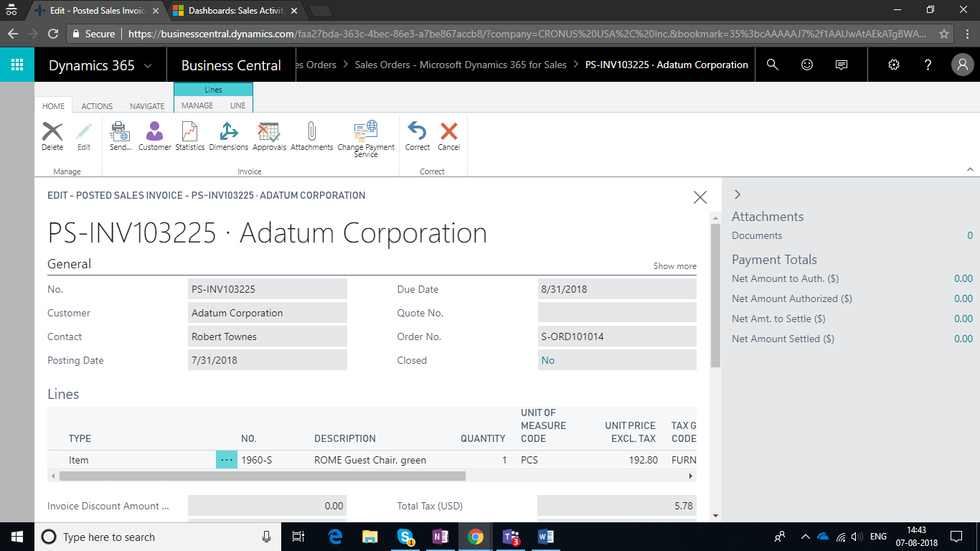Click the Correct invoice button
980x551 pixels.
pos(417,135)
